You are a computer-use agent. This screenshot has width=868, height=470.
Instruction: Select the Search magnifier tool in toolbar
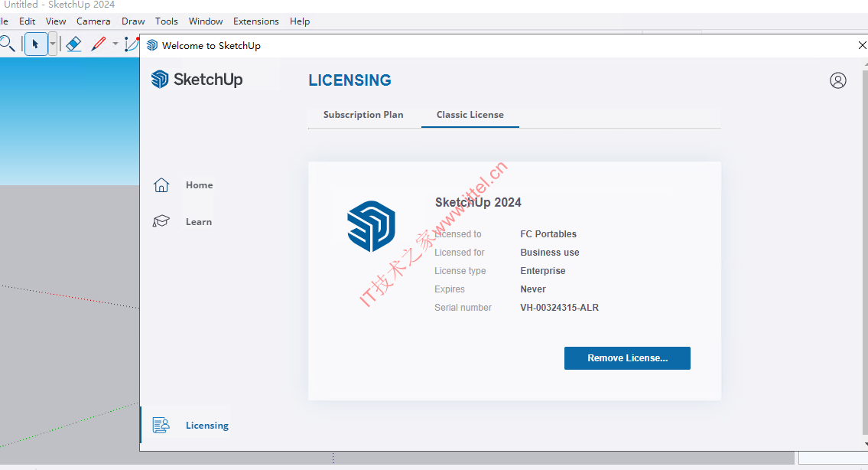[7, 44]
